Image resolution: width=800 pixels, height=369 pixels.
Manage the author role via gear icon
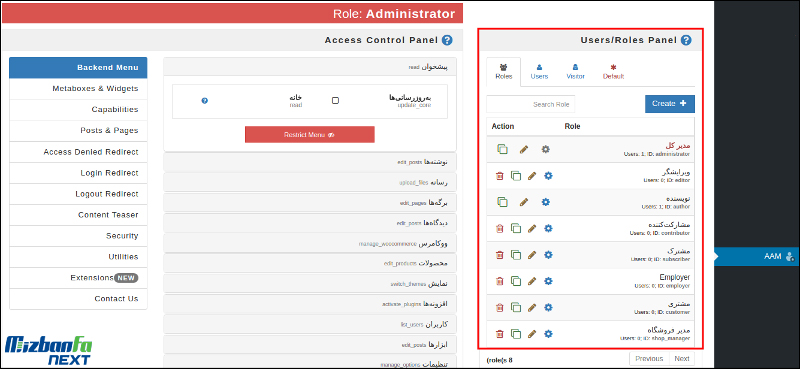click(x=546, y=202)
